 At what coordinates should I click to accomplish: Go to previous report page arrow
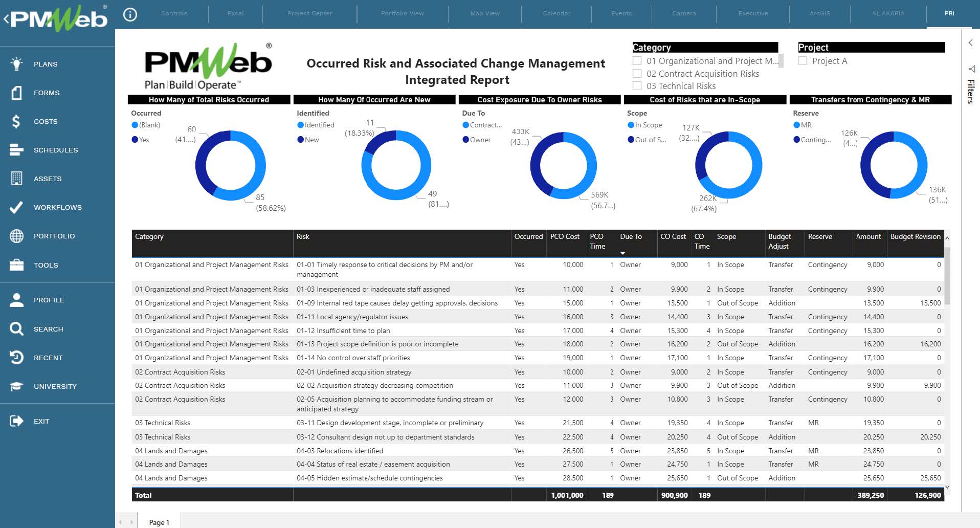(x=121, y=522)
